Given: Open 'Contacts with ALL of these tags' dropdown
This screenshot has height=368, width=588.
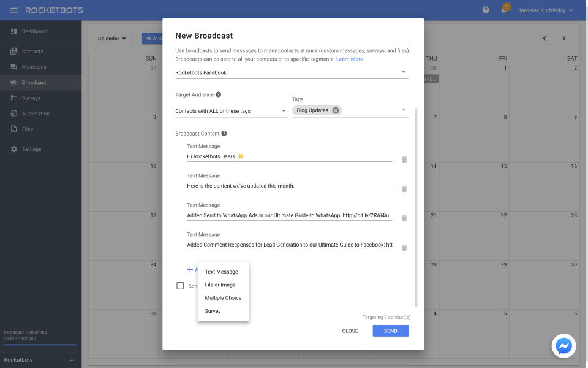Looking at the screenshot, I should [x=232, y=111].
